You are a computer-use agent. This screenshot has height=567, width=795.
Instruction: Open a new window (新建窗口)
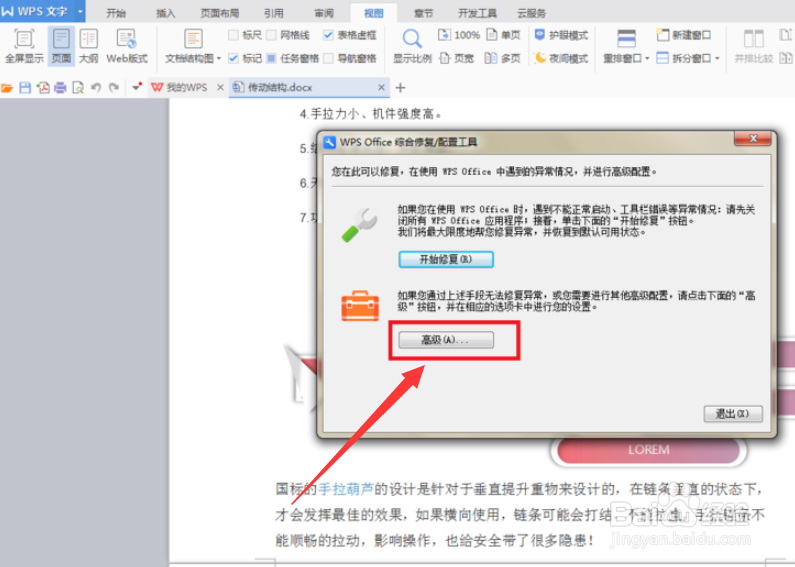[x=683, y=35]
